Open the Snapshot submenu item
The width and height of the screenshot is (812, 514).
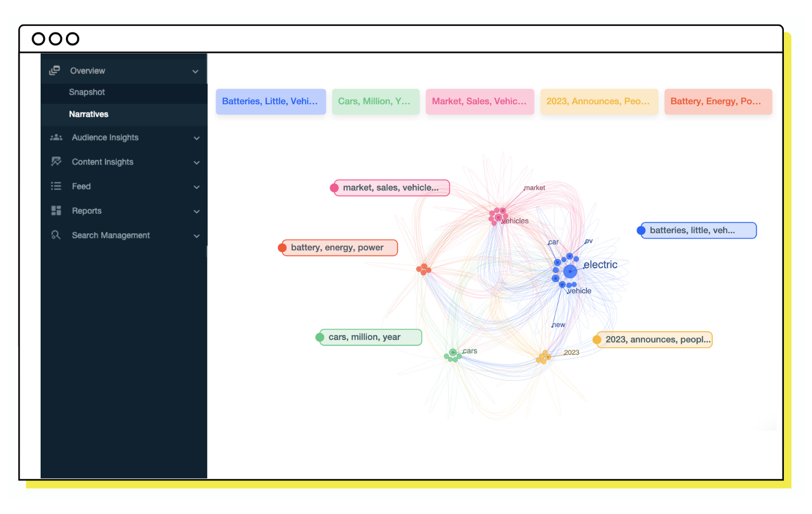point(87,93)
